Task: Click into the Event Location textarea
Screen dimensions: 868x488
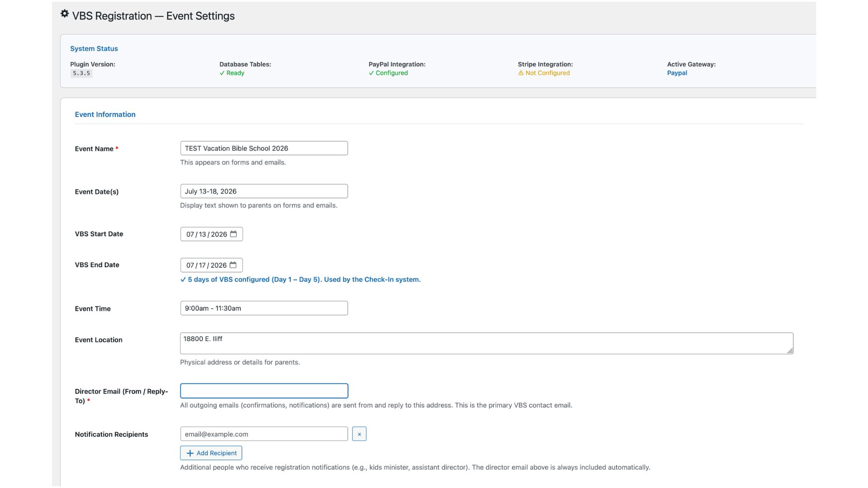Action: pos(486,343)
